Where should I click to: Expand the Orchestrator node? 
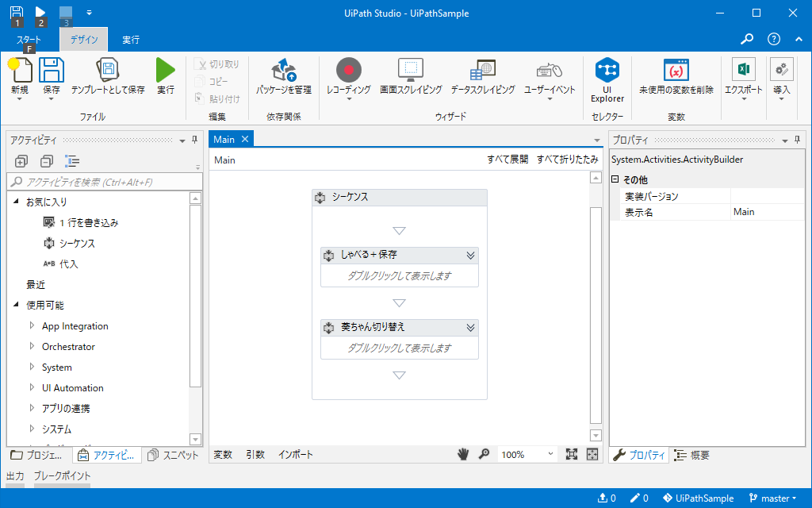[x=32, y=346]
